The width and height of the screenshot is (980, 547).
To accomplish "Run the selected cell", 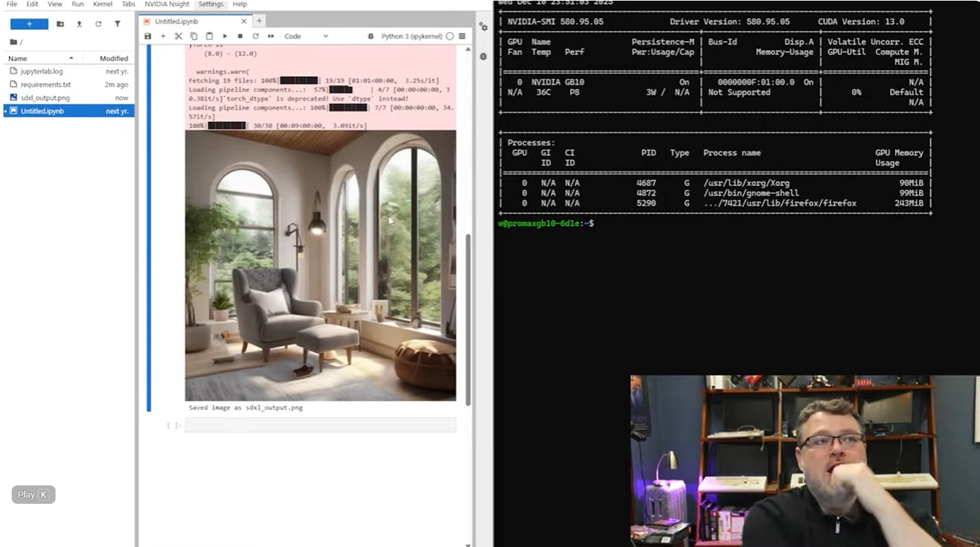I will 225,36.
